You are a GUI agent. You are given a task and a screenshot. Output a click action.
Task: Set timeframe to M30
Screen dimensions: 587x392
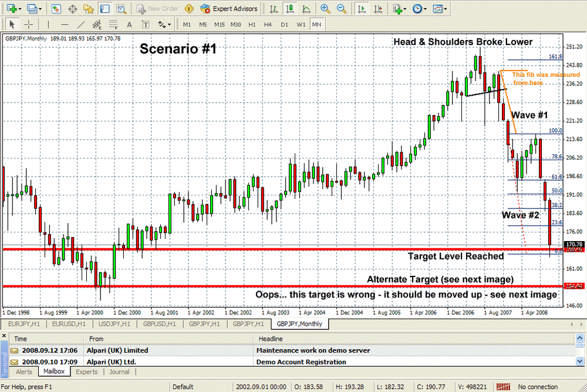[235, 25]
